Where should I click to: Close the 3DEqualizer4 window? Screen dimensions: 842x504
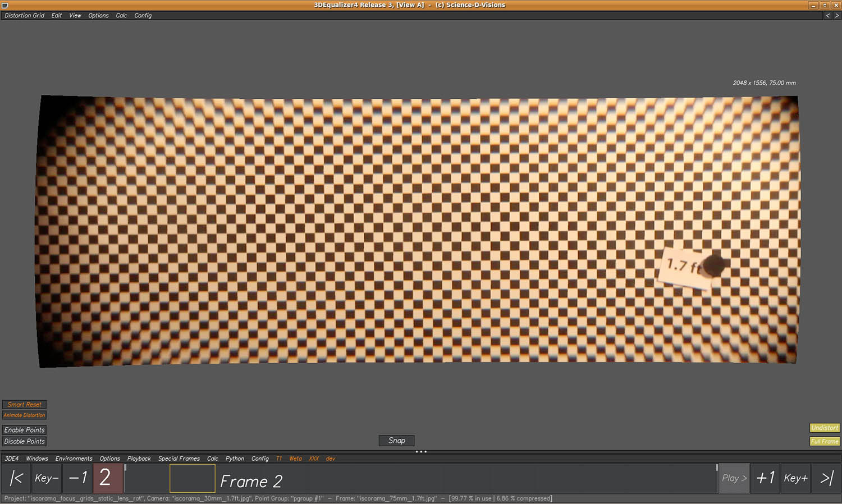[x=835, y=5]
